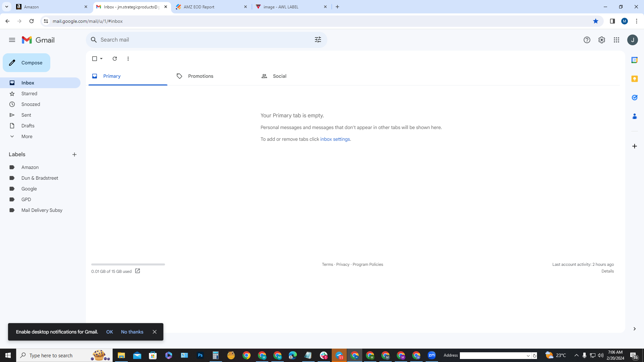Open Google label

click(40, 189)
